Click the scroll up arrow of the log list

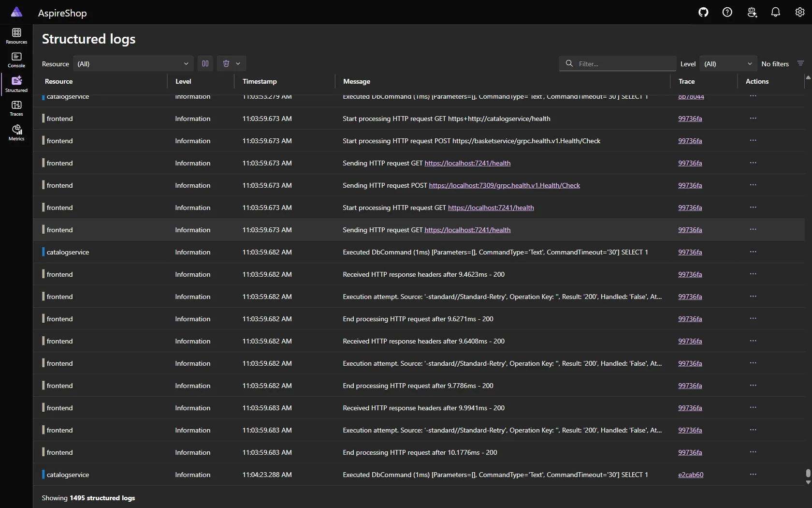808,77
